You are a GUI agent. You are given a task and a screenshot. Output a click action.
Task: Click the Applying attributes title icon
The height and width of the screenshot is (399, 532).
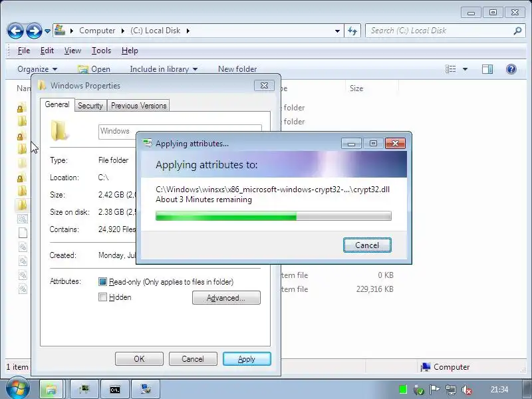[x=148, y=143]
